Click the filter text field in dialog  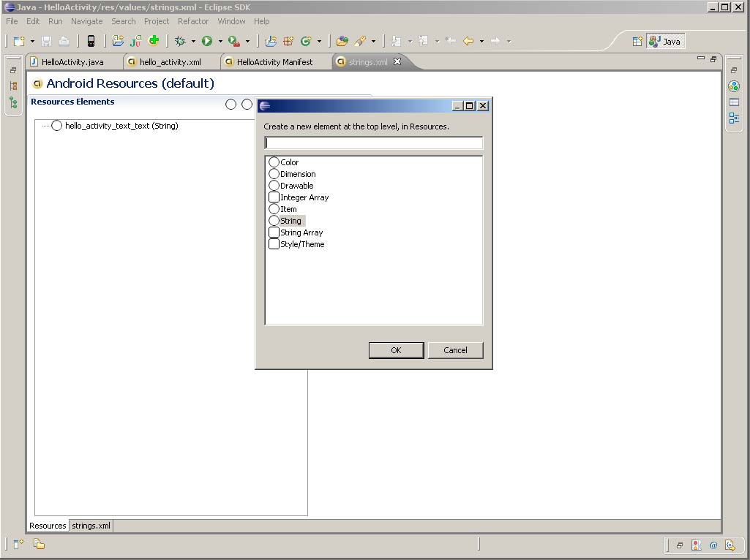point(374,143)
